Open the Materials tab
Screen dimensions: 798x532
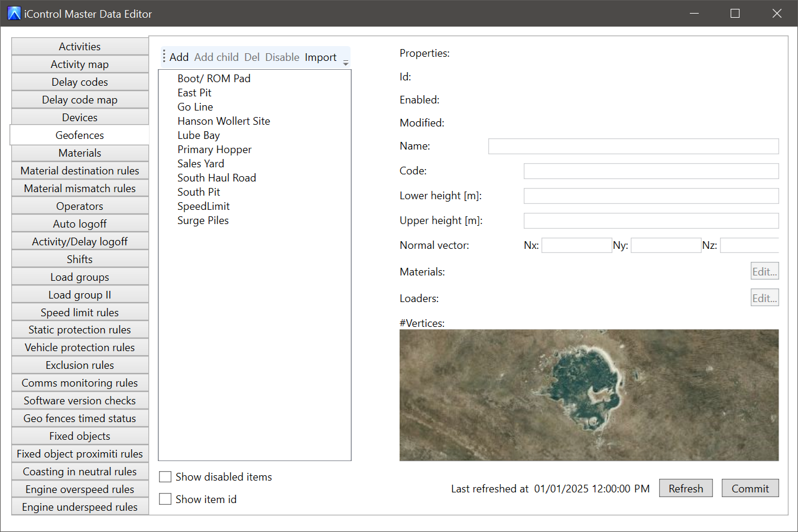(x=80, y=153)
